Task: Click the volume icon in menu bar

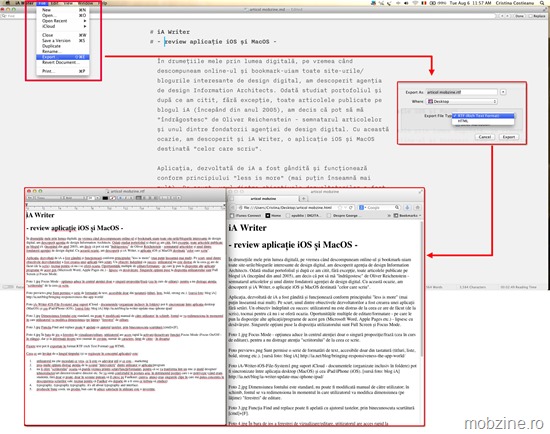Action: [x=406, y=3]
